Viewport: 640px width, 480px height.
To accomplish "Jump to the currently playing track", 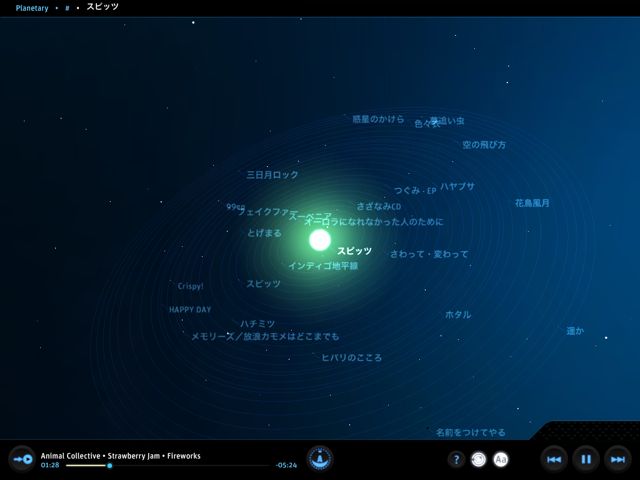I will click(22, 459).
